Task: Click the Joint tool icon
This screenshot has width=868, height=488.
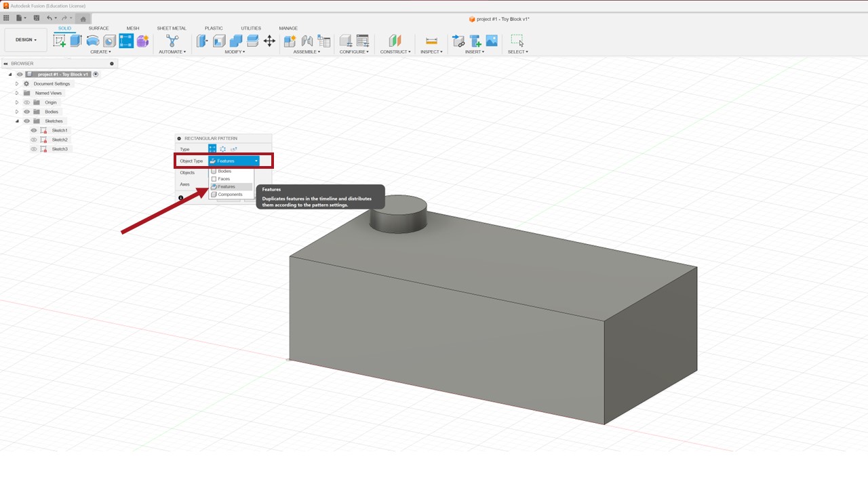Action: pos(307,41)
